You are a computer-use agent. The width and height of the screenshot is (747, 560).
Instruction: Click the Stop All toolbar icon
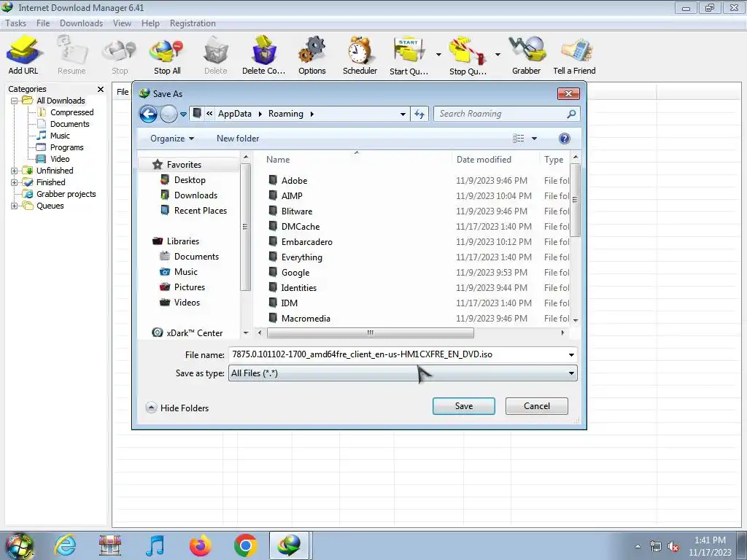coord(167,55)
